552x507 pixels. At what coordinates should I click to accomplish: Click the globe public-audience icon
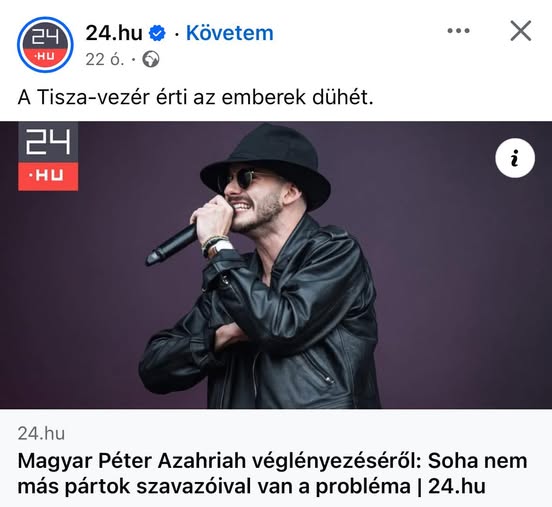pyautogui.click(x=151, y=60)
